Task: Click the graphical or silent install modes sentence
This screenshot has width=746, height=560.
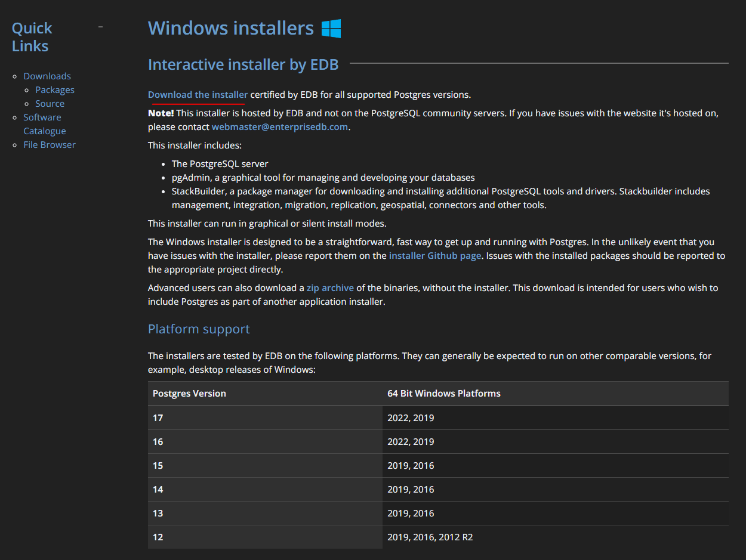Action: pos(267,224)
